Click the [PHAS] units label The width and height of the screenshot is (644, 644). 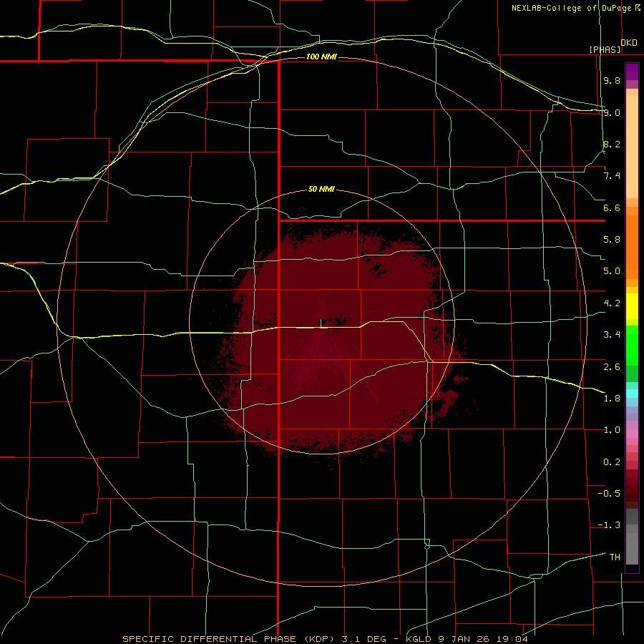pos(605,49)
